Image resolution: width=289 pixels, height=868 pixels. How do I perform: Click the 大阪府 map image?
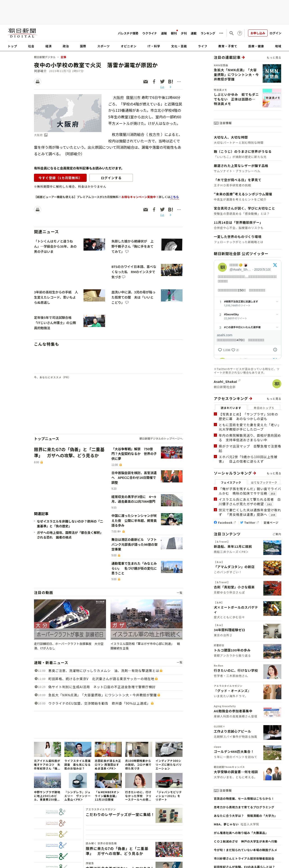(x=68, y=113)
